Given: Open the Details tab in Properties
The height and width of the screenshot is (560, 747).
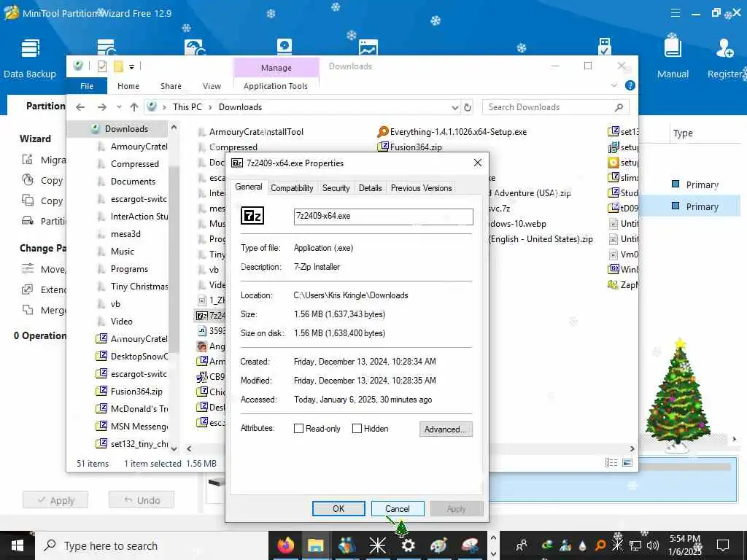Looking at the screenshot, I should (x=370, y=188).
